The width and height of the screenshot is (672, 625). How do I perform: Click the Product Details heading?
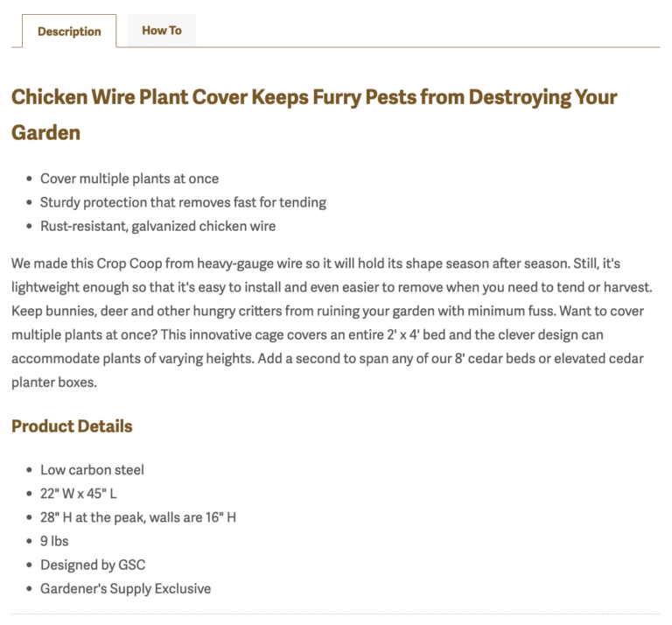click(72, 426)
